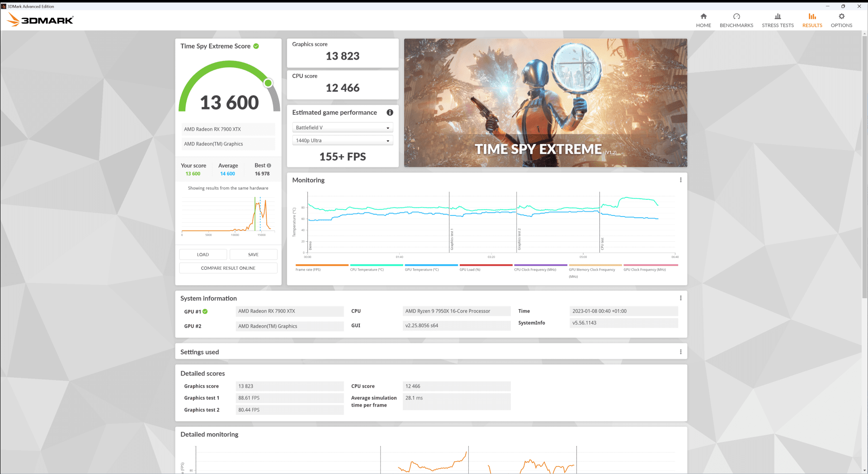Click GPU #2 AMD Radeon(TM) Graphics field
The width and height of the screenshot is (868, 474).
pyautogui.click(x=290, y=326)
